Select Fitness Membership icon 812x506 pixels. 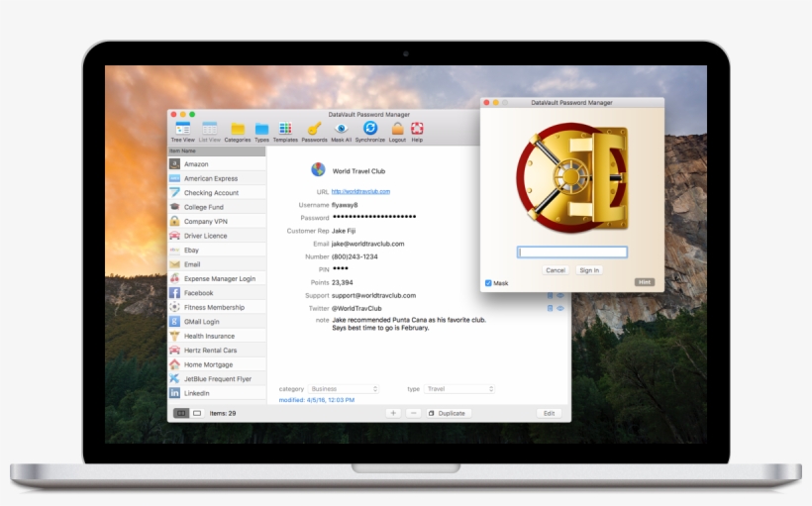pyautogui.click(x=174, y=307)
